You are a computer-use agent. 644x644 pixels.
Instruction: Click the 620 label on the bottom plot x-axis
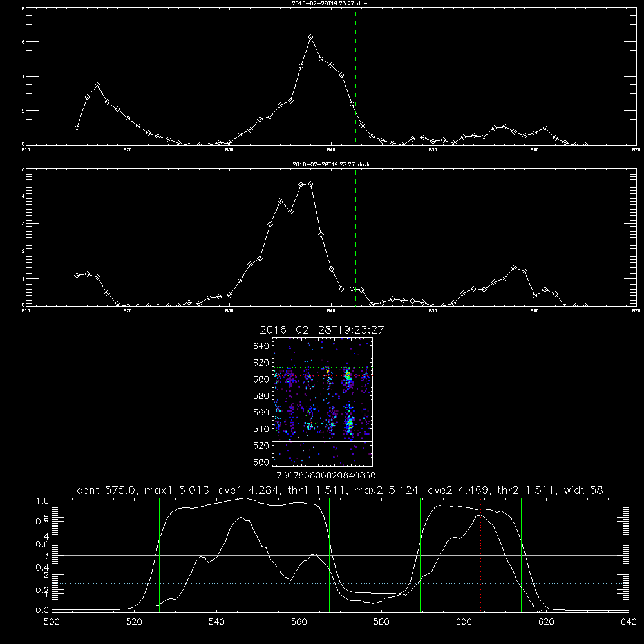[546, 622]
